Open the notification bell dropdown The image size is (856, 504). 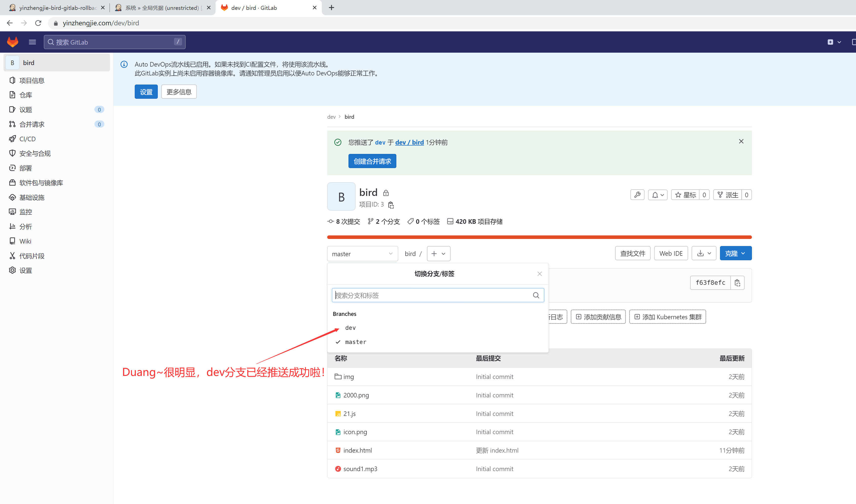(658, 195)
